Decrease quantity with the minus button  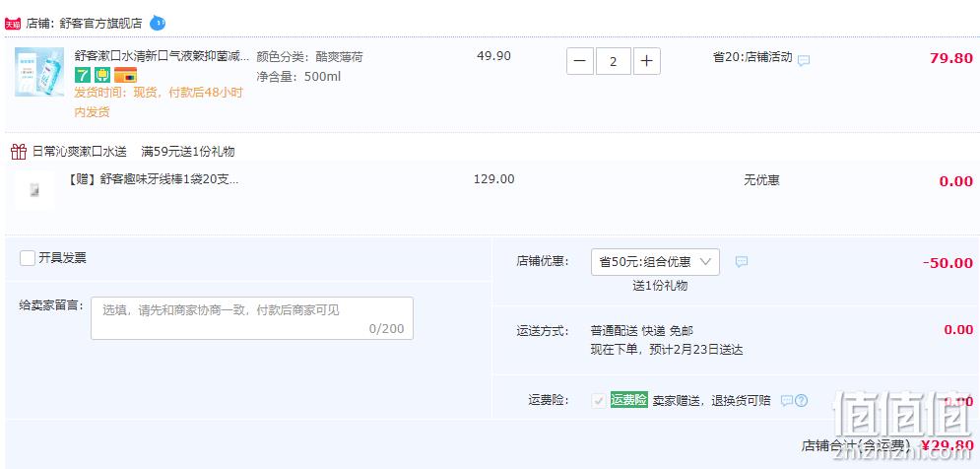(580, 61)
